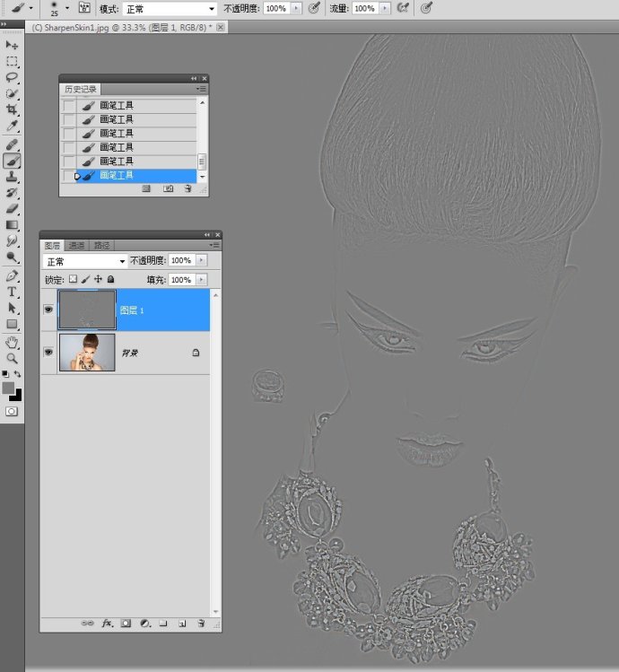
Task: Open the background color picker
Action: tap(17, 397)
